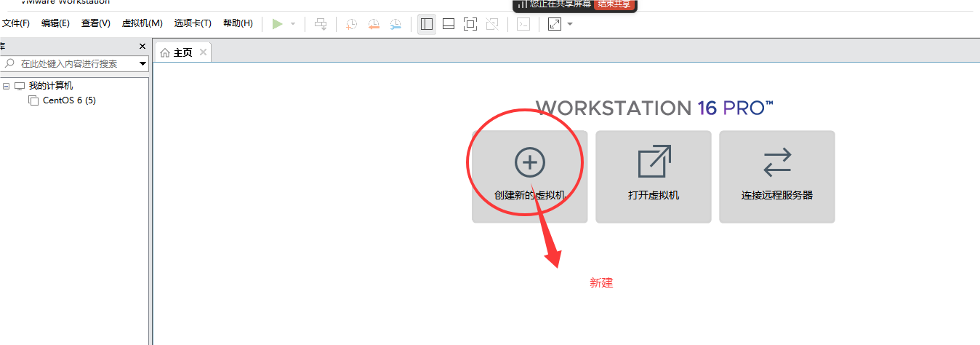980x345 pixels.
Task: Close the library panel with X
Action: [x=142, y=47]
